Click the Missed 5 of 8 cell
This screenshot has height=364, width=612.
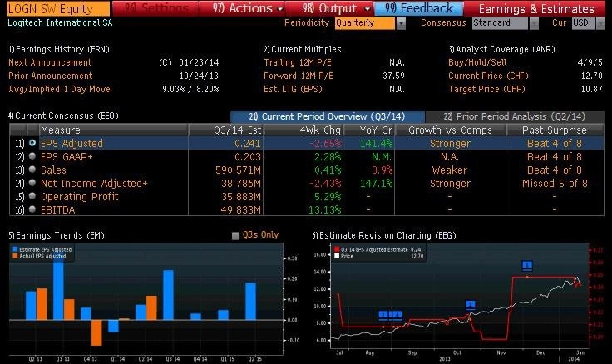tap(555, 184)
